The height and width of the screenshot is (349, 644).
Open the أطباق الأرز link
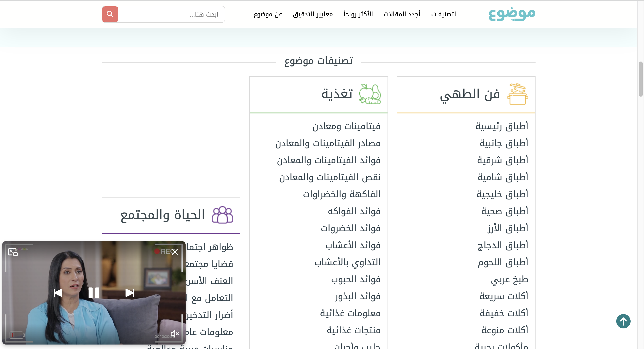pos(508,228)
